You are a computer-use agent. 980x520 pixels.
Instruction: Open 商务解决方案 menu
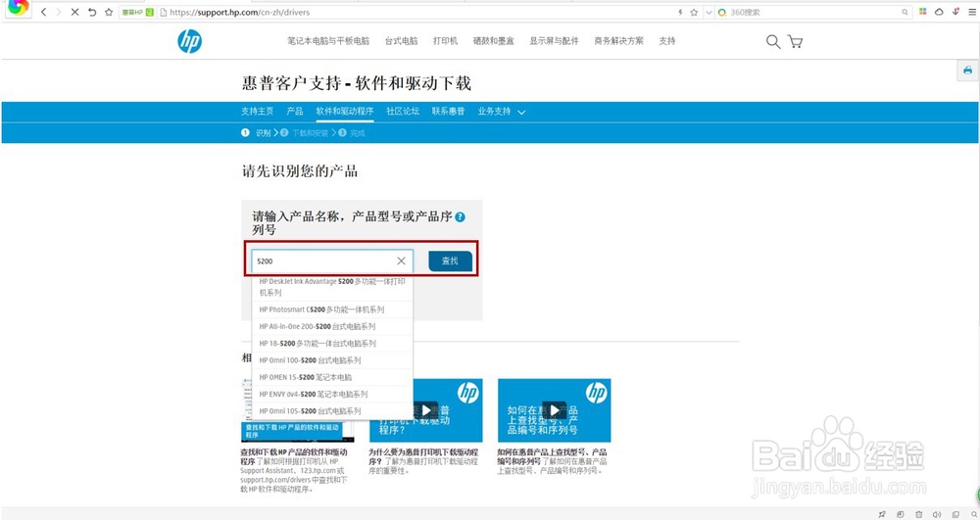[x=618, y=41]
